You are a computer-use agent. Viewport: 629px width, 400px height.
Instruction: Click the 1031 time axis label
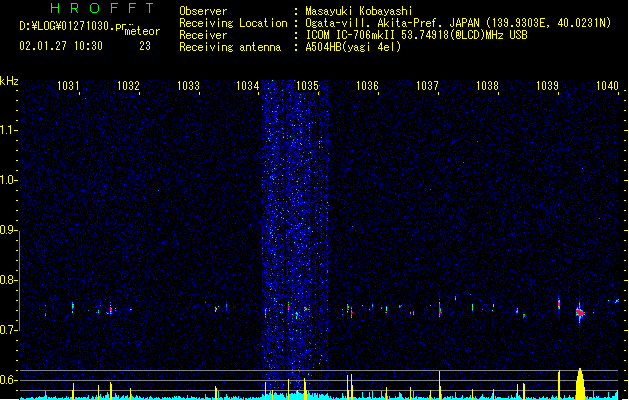point(68,85)
